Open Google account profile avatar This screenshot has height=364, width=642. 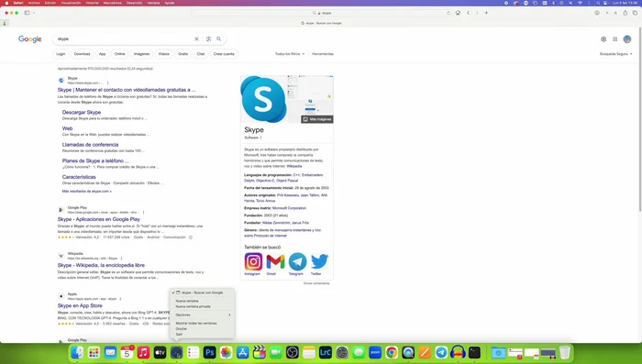click(627, 39)
